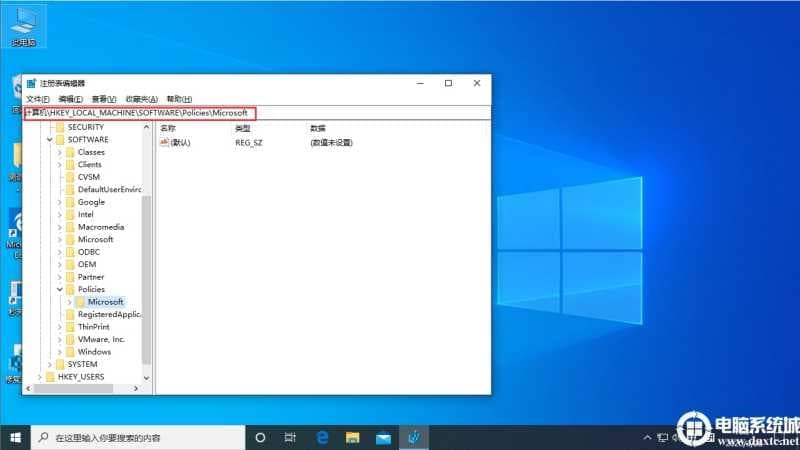Select the CVSM folder icon

pos(70,177)
